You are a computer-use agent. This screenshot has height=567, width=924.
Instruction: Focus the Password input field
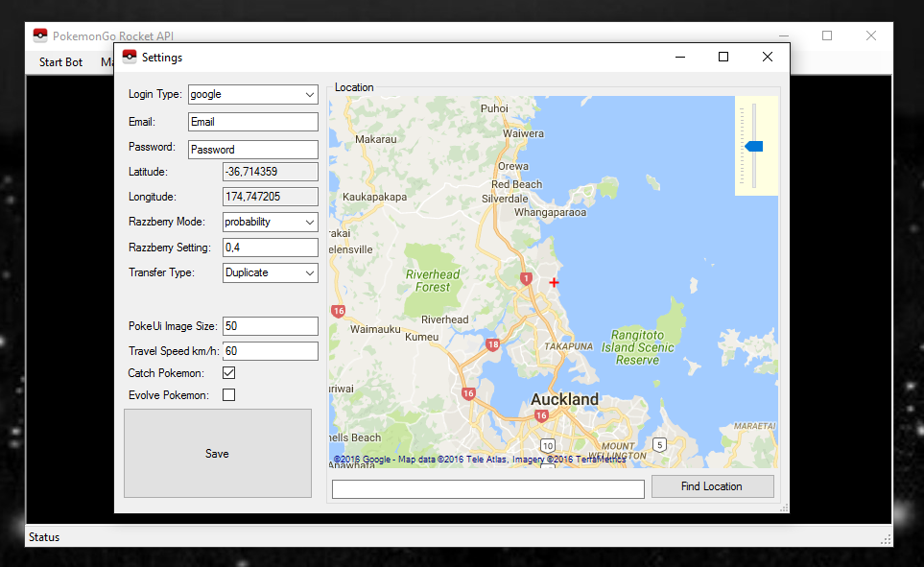252,150
